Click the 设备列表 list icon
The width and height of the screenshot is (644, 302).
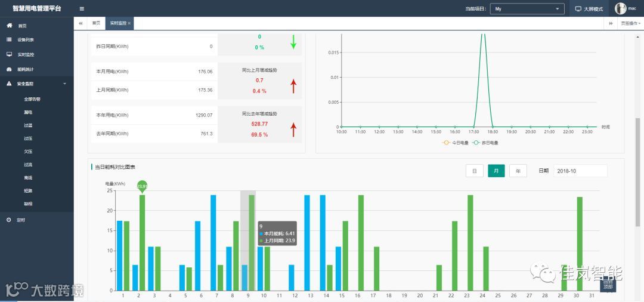click(9, 40)
